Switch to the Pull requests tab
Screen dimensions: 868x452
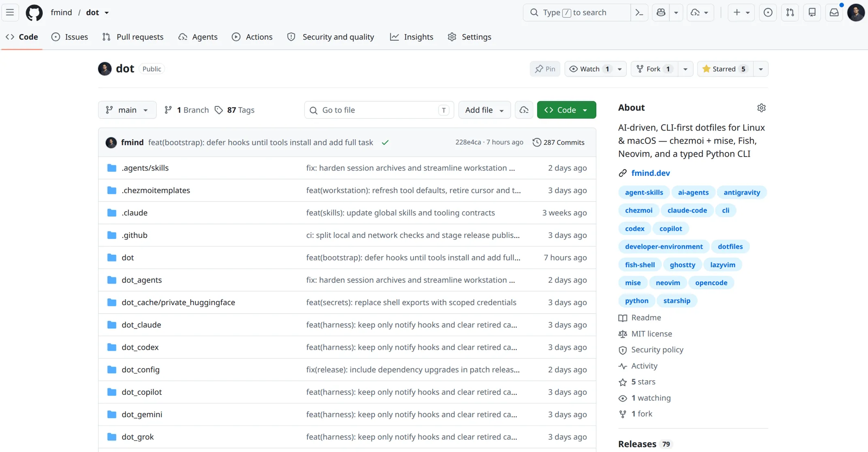pos(133,37)
